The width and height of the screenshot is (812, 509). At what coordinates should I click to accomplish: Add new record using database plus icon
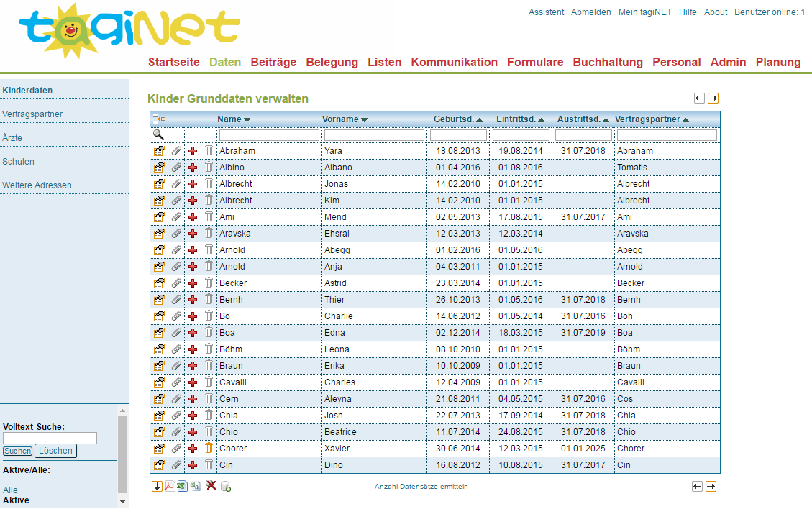point(226,487)
